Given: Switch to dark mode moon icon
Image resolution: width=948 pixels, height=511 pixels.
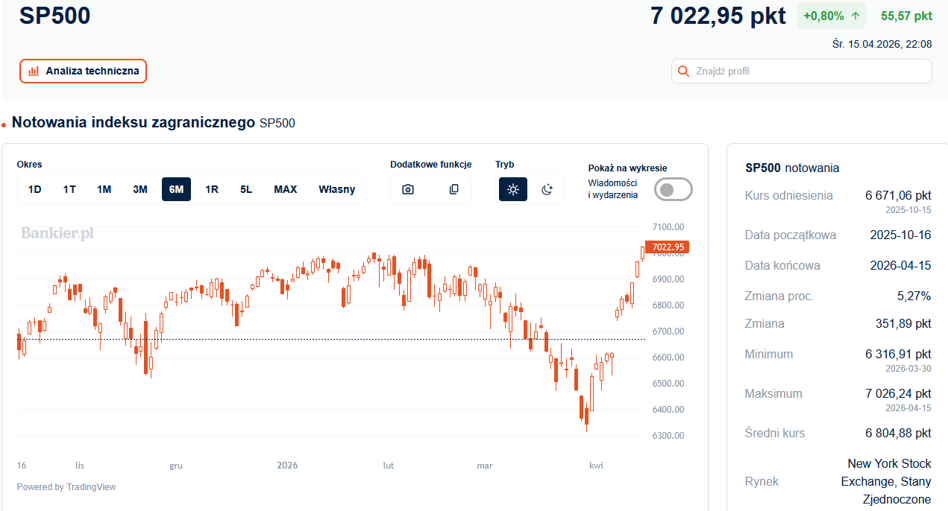Looking at the screenshot, I should click(x=547, y=189).
